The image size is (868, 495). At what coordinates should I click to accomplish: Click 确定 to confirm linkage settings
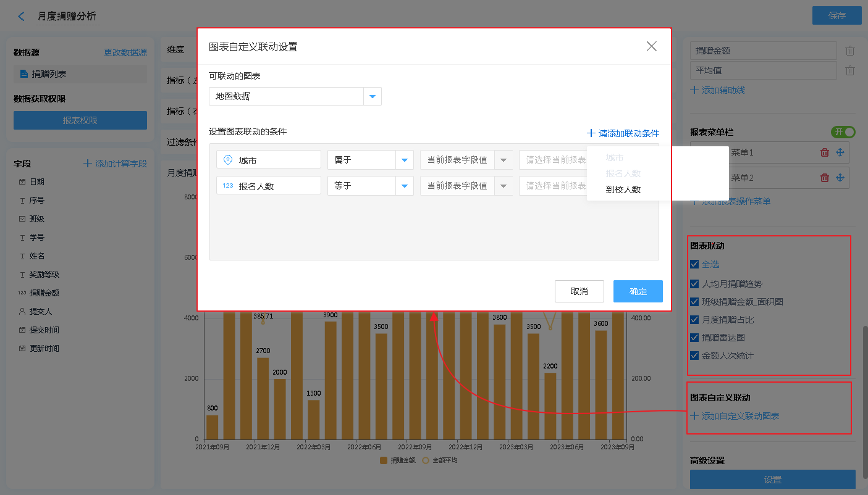pos(638,291)
